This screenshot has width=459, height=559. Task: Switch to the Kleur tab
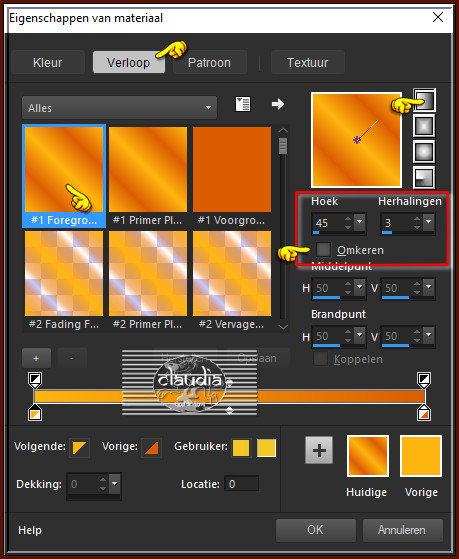(x=47, y=62)
